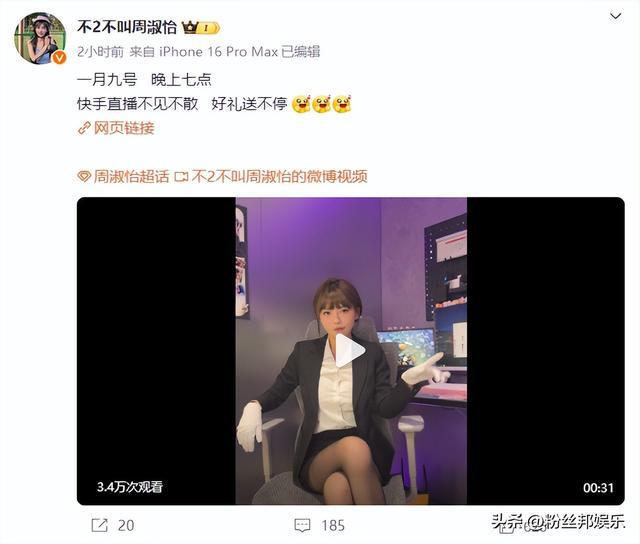Open 不2不叫周淑怡的微博视频 link

coord(280,176)
